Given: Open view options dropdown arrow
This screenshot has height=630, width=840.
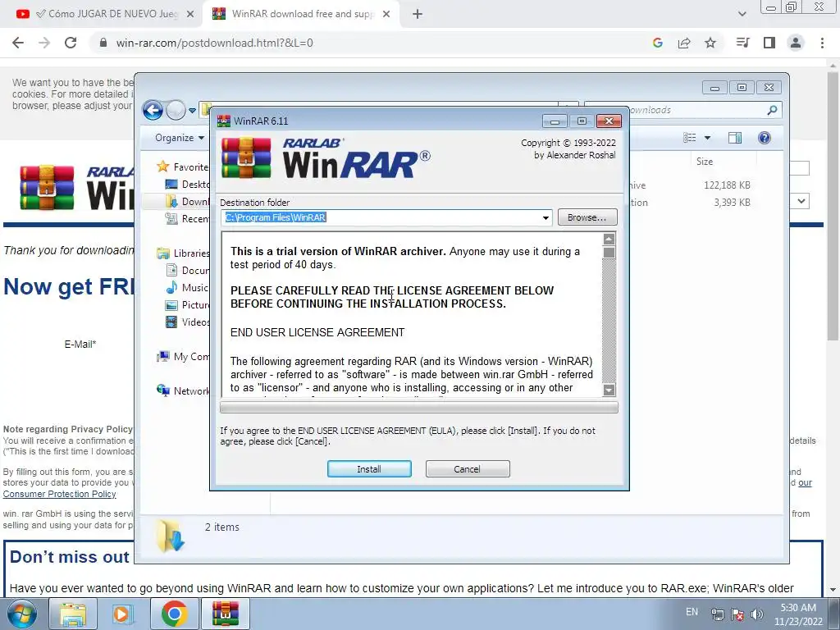Looking at the screenshot, I should pyautogui.click(x=707, y=138).
